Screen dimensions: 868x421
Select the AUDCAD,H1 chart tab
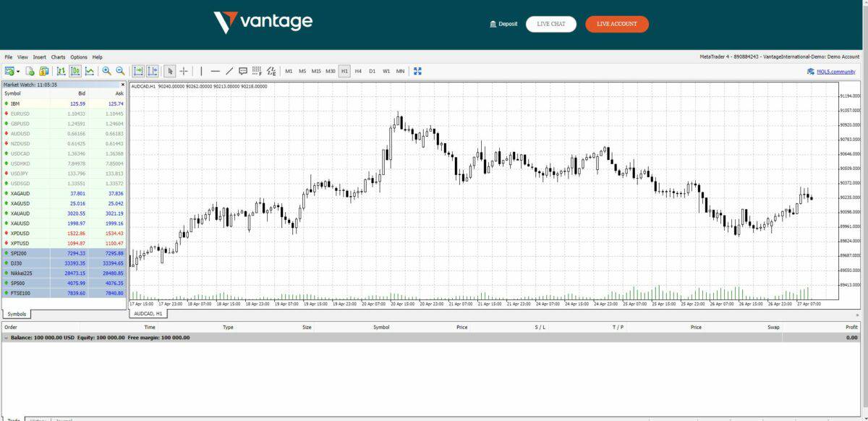click(148, 314)
